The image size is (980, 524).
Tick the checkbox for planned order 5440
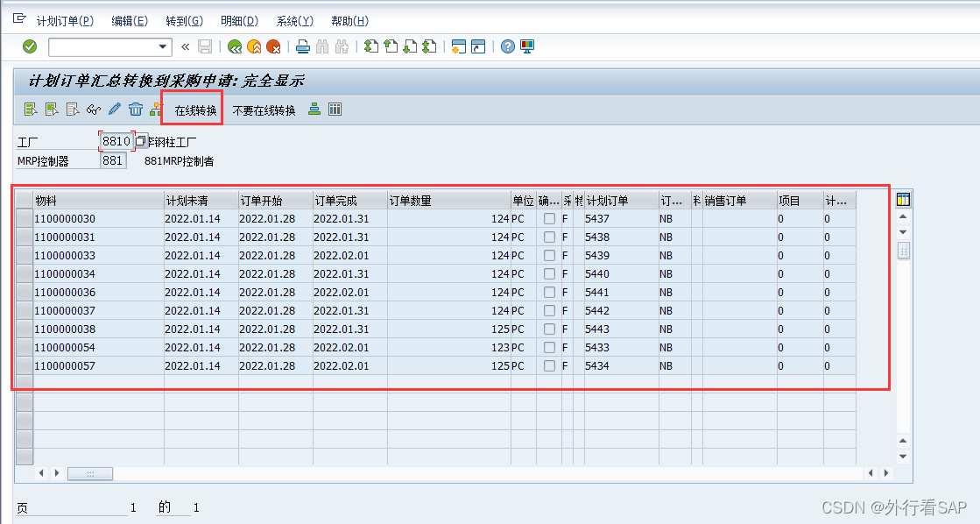(549, 274)
